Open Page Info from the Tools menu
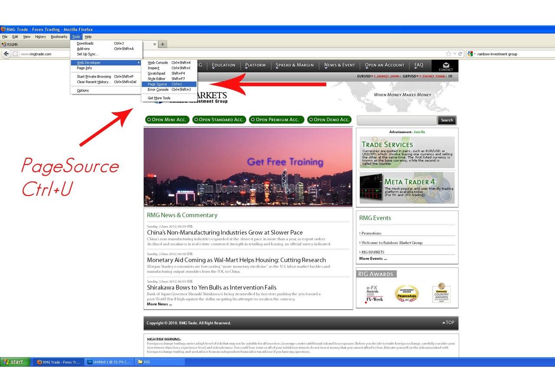The image size is (555, 392). [107, 68]
